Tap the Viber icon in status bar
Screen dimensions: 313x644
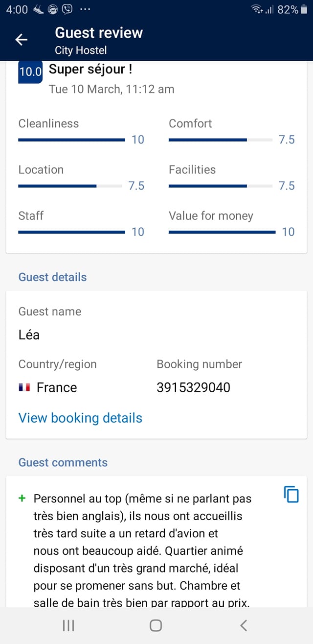point(67,9)
